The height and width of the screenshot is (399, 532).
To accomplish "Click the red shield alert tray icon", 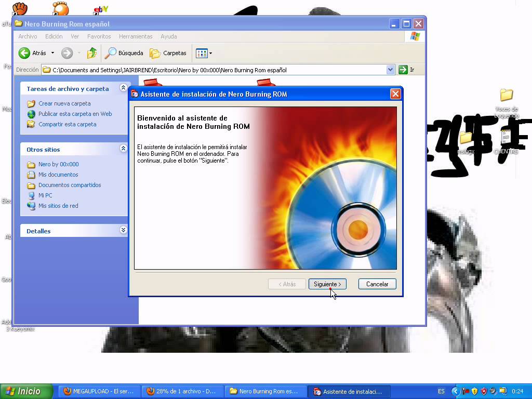I will (x=484, y=391).
